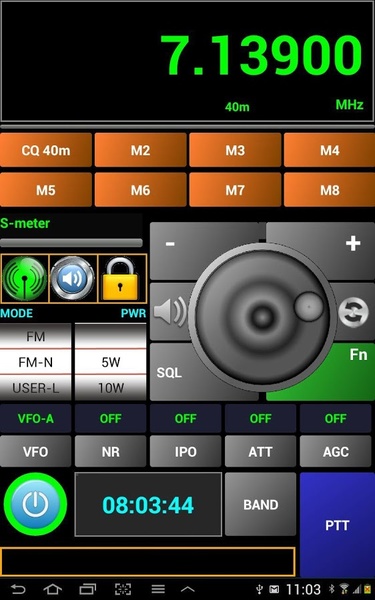Toggle the VFO button
This screenshot has width=375, height=600.
[35, 452]
